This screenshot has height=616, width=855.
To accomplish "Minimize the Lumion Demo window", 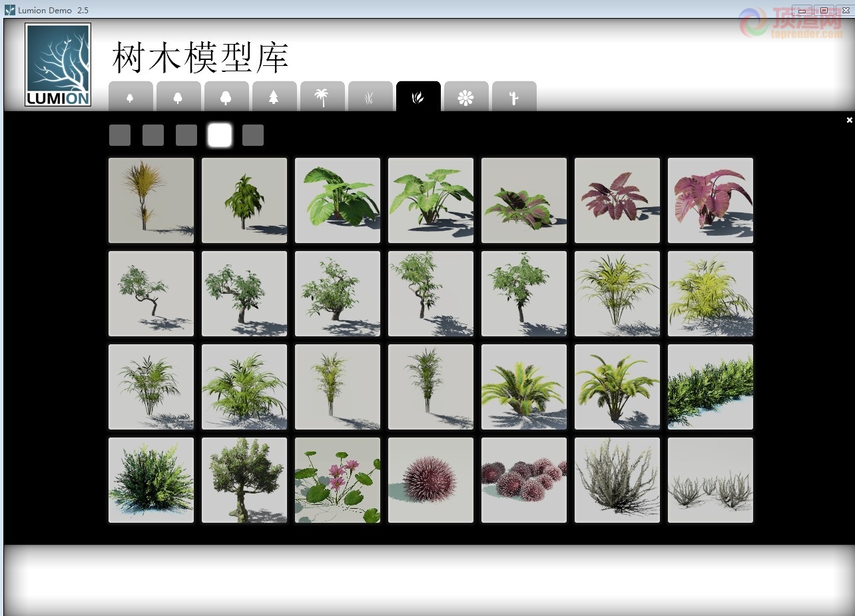I will [802, 10].
